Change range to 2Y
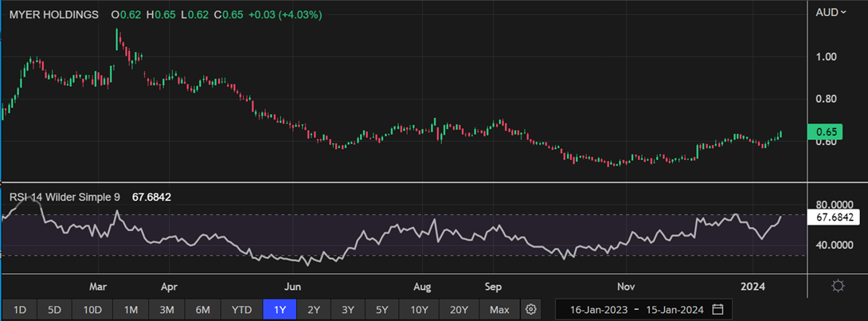This screenshot has height=321, width=868. 314,309
